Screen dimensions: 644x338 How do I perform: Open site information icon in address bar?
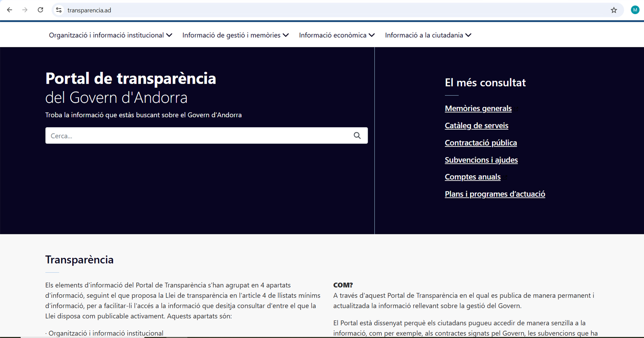[59, 10]
